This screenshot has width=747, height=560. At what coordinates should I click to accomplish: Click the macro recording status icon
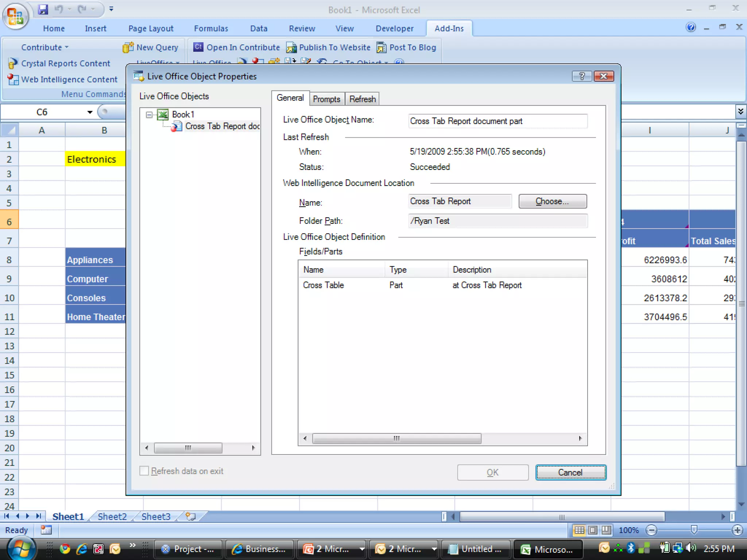pos(46,530)
